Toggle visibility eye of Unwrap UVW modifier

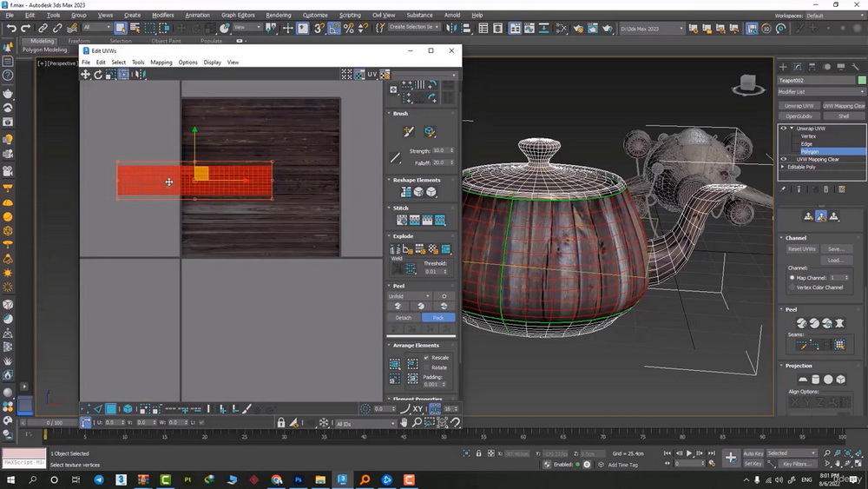coord(783,128)
